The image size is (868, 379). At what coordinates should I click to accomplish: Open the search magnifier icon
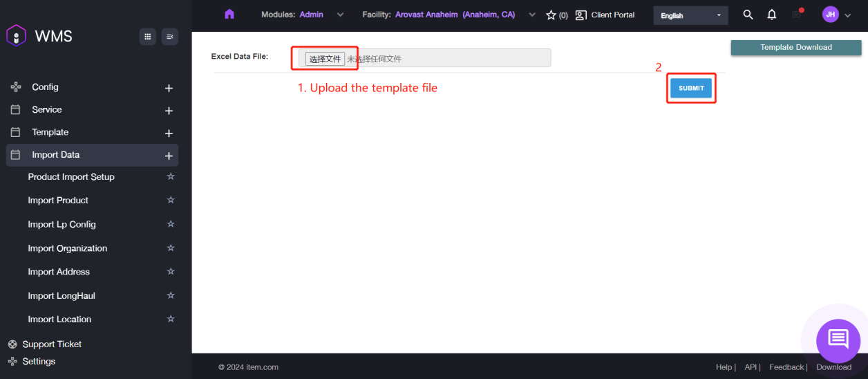click(748, 15)
